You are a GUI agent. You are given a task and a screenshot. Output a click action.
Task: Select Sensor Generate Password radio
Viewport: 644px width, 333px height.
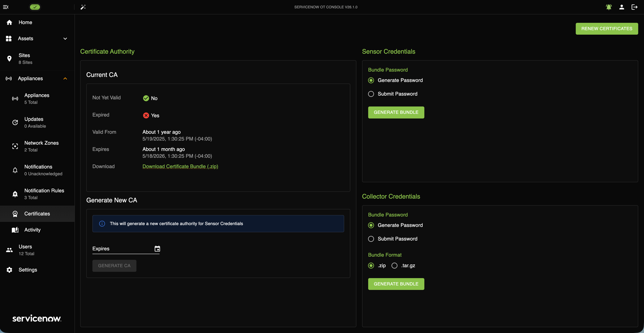coord(371,80)
